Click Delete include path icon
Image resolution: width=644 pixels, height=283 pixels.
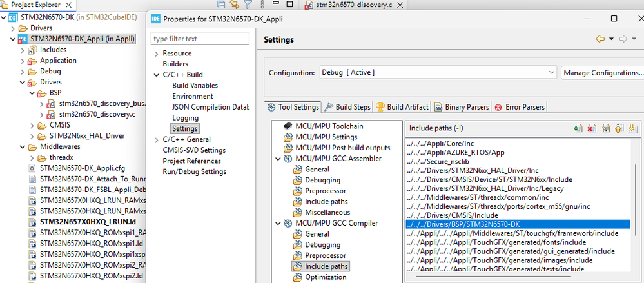pos(592,128)
